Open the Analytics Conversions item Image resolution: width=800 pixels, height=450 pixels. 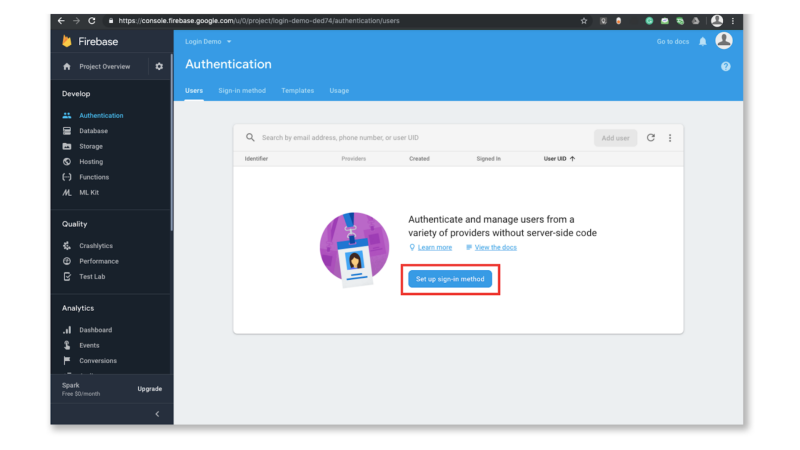(97, 360)
